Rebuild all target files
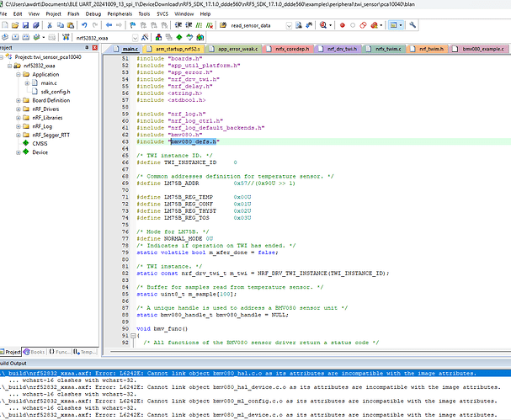 click(26, 37)
